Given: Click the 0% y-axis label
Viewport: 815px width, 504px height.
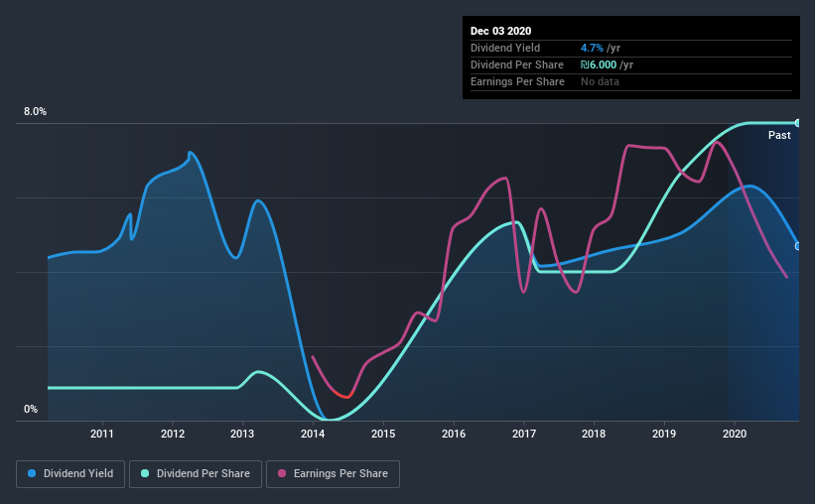Looking at the screenshot, I should [31, 410].
